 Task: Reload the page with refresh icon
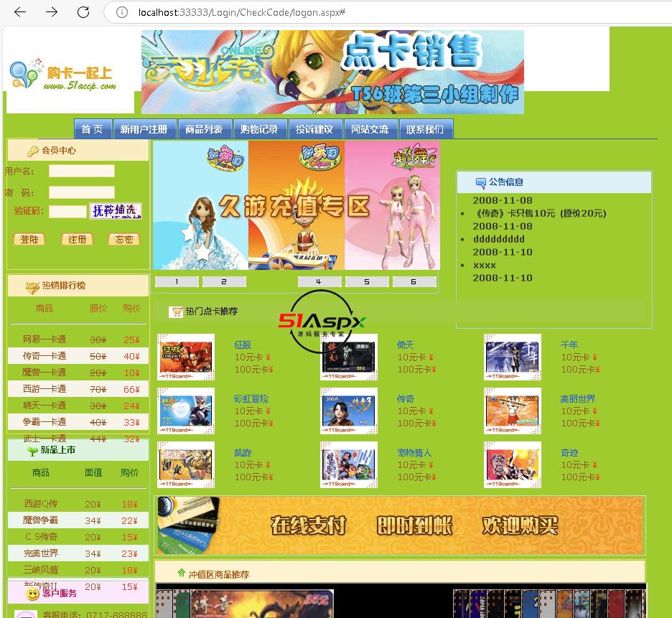click(83, 12)
